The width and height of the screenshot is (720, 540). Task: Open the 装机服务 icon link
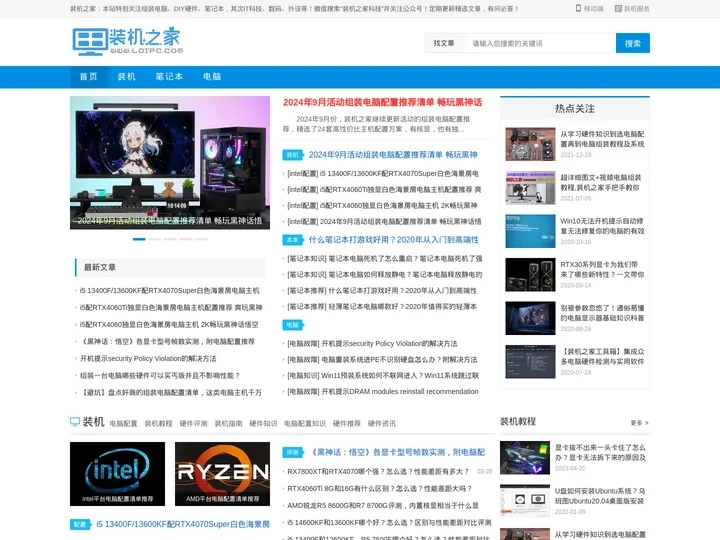pyautogui.click(x=632, y=8)
